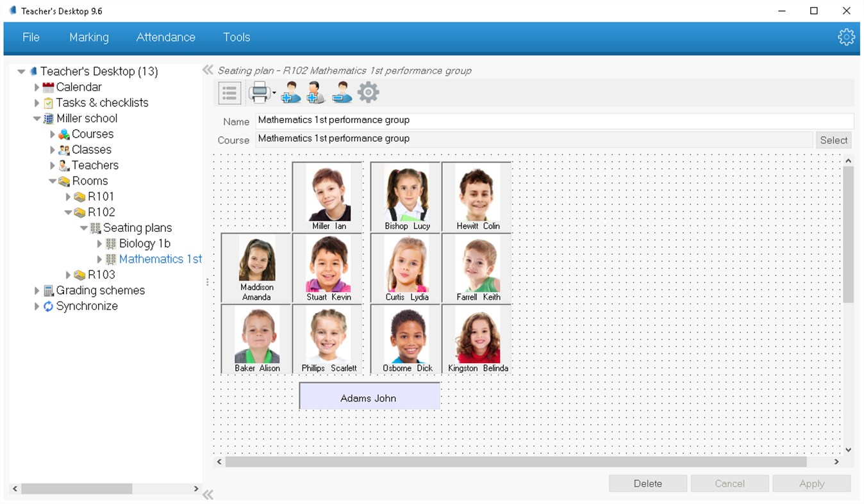Click the add teacher icon

coord(315,93)
